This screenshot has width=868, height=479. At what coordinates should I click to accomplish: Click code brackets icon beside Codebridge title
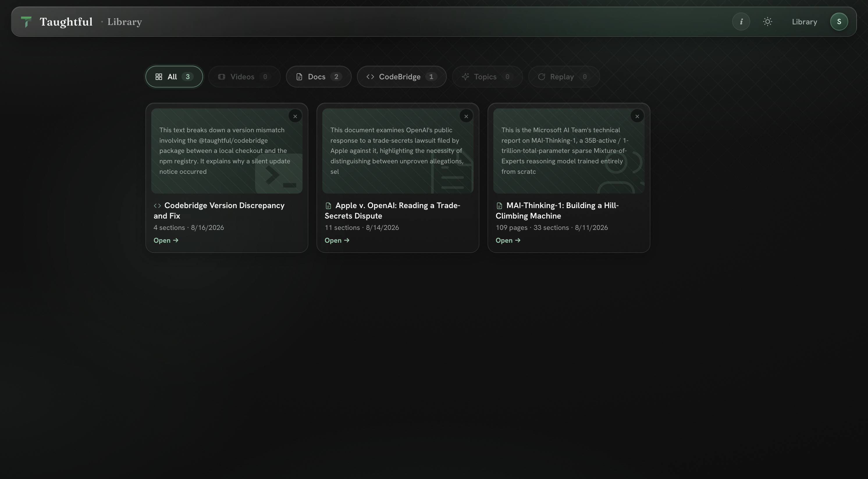[x=157, y=206]
